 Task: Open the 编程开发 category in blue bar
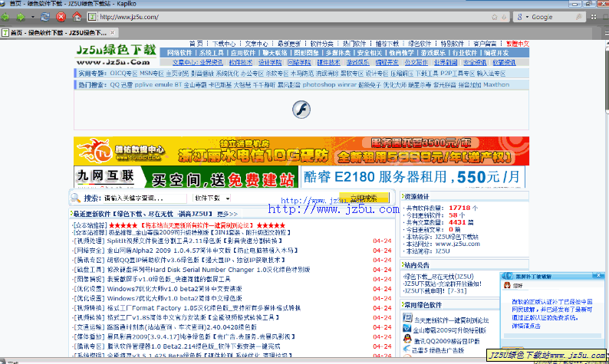tap(496, 53)
